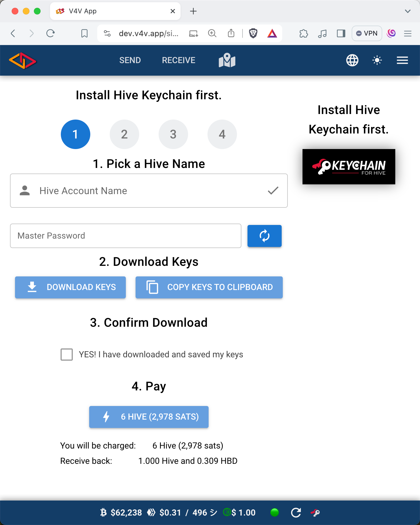This screenshot has height=525, width=420.
Task: Click the DOWNLOAD KEYS button
Action: point(70,287)
